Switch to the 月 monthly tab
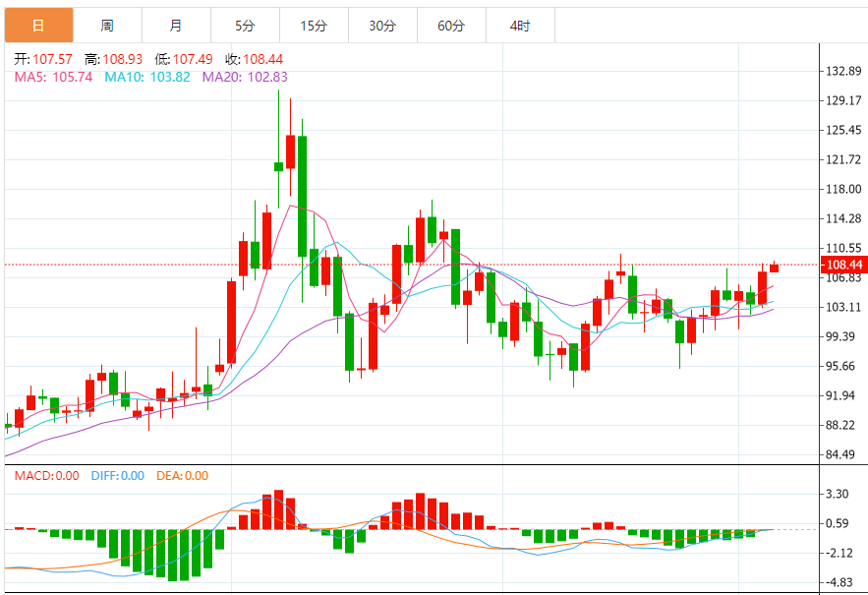This screenshot has width=868, height=595. tap(176, 26)
